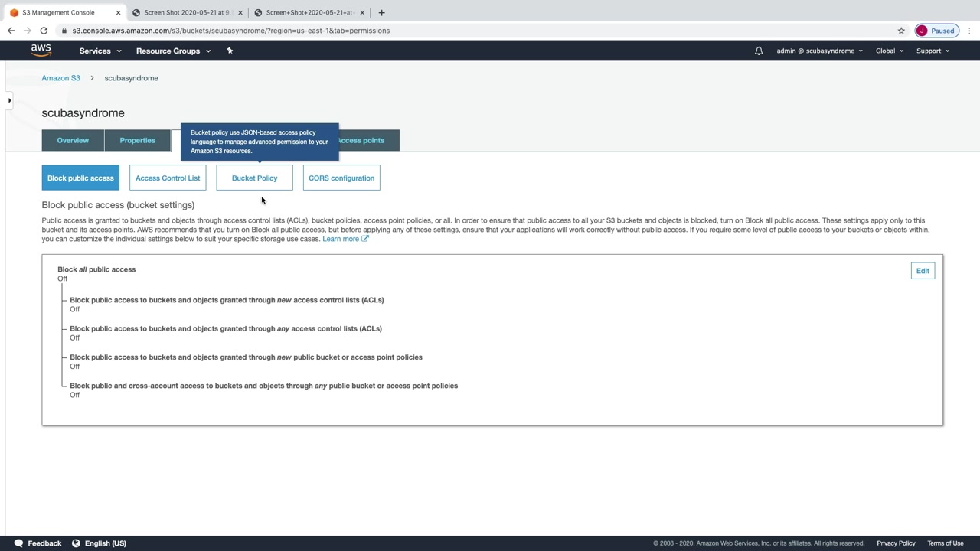980x551 pixels.
Task: Open the Services dropdown
Action: 100,51
